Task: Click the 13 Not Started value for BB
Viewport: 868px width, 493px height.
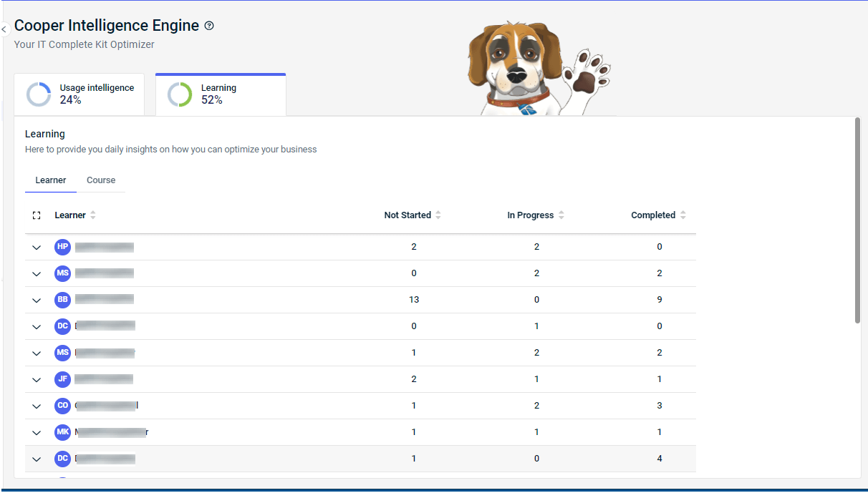Action: coord(414,300)
